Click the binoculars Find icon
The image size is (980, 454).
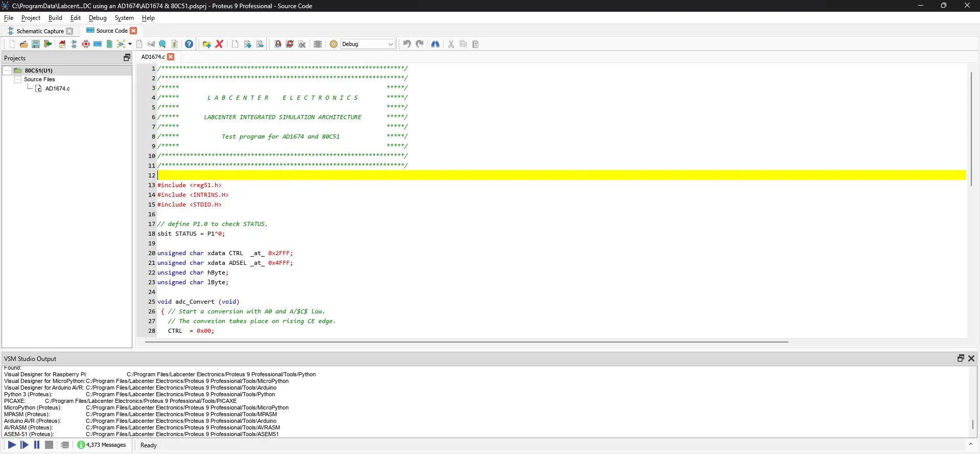pos(435,44)
